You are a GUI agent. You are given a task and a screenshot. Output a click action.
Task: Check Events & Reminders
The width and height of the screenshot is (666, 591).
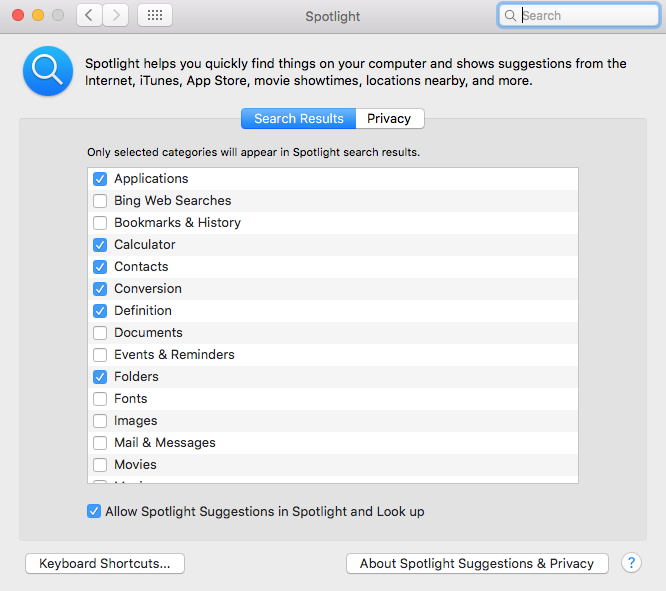[100, 355]
